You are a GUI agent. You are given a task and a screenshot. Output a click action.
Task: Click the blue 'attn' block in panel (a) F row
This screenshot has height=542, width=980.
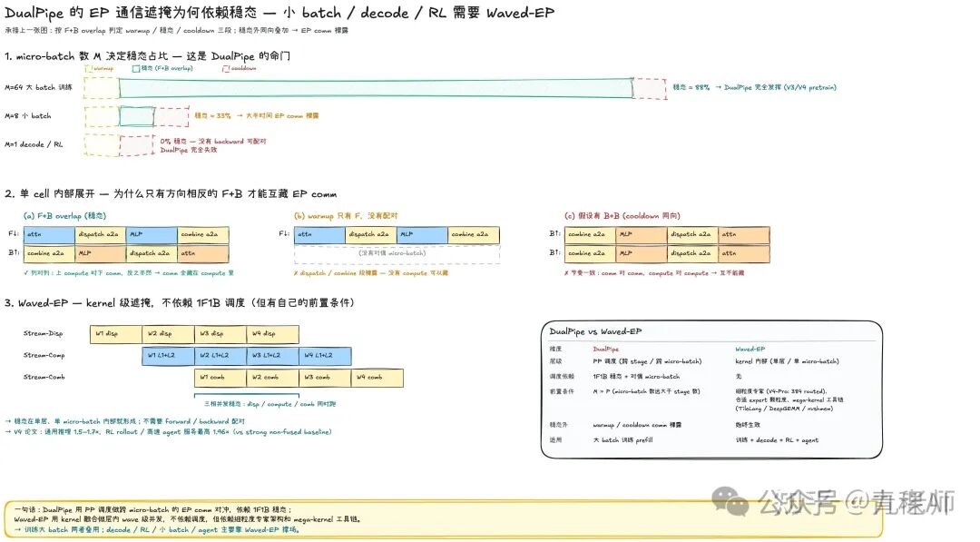point(49,234)
